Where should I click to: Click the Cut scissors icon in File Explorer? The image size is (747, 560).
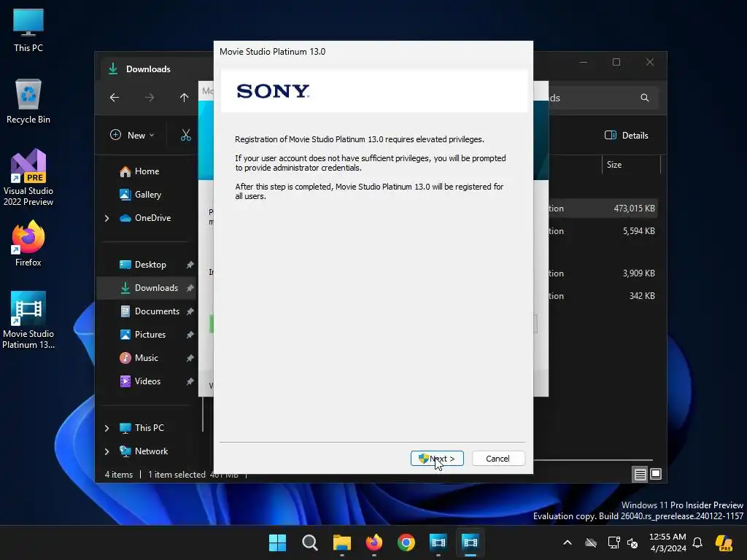tap(186, 135)
